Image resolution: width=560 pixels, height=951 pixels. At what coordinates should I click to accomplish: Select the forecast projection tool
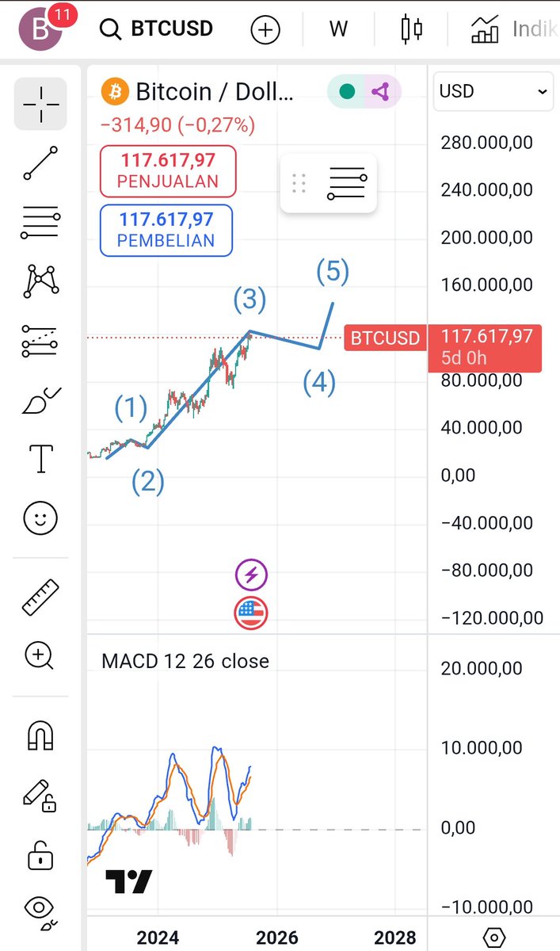click(40, 341)
